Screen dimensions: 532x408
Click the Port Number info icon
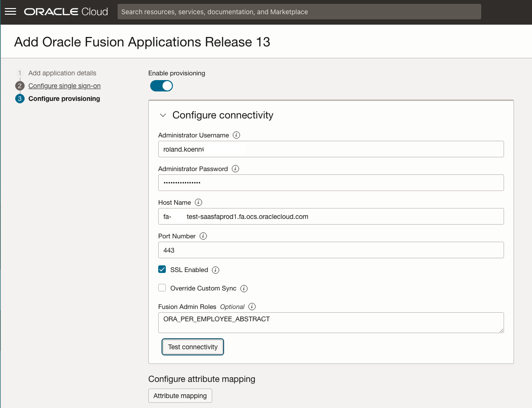pos(203,236)
